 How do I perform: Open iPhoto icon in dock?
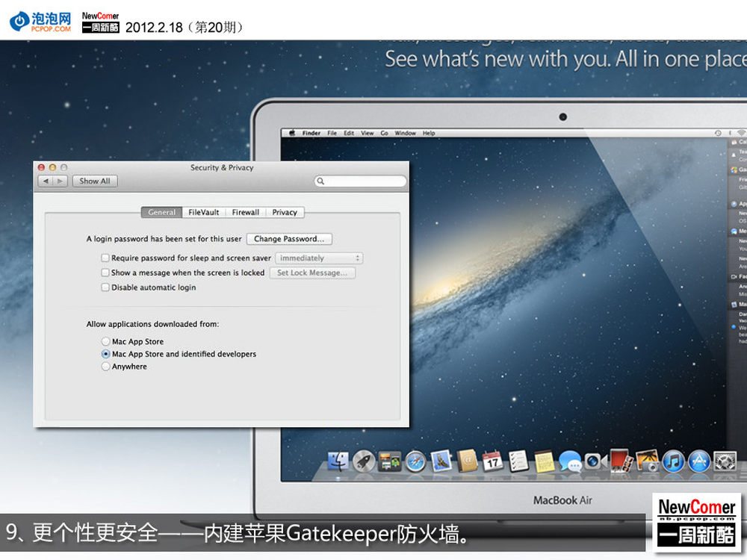tap(647, 461)
